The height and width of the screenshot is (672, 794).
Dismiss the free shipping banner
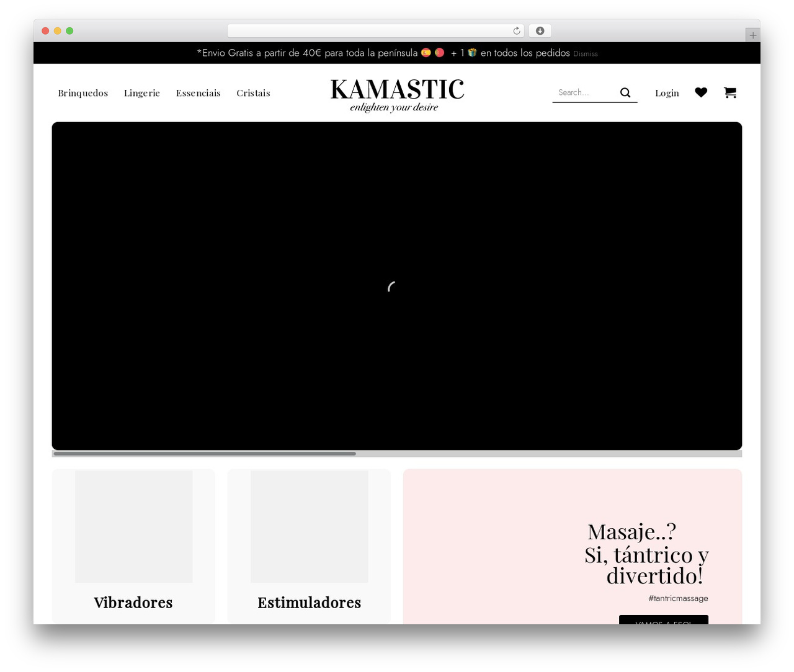(586, 54)
